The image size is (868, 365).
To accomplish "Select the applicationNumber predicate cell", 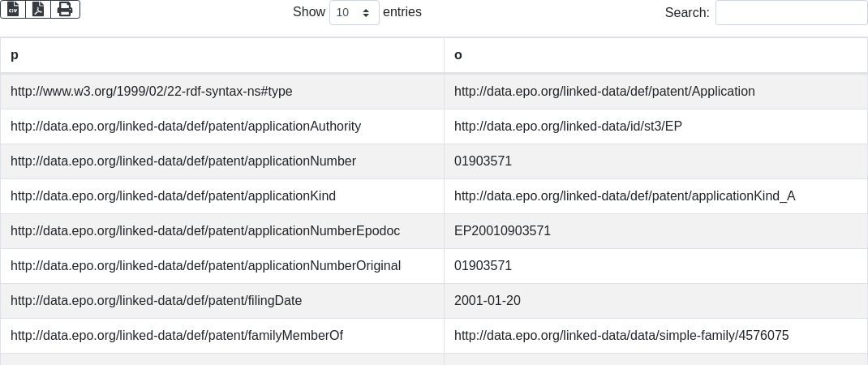I will pos(183,161).
